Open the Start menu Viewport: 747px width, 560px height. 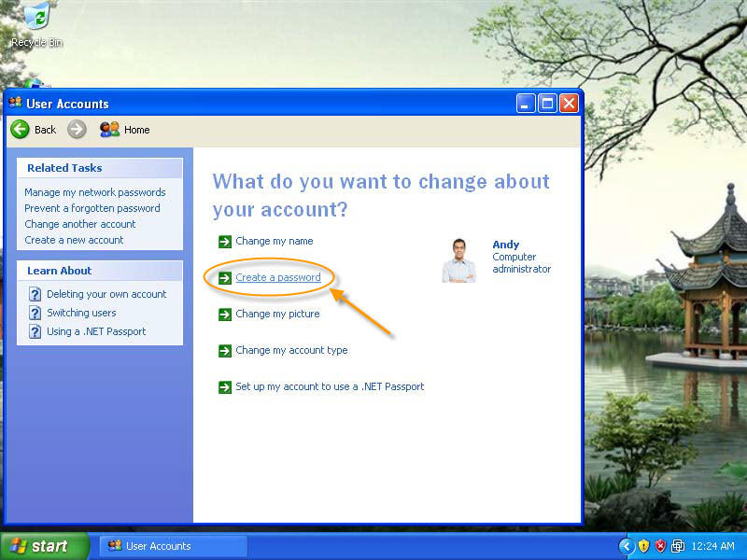pyautogui.click(x=45, y=546)
